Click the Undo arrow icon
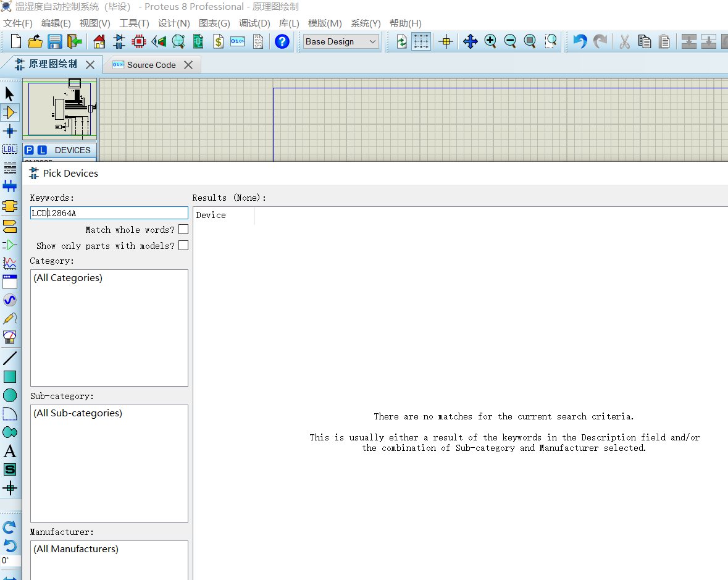Image resolution: width=728 pixels, height=580 pixels. pyautogui.click(x=580, y=42)
